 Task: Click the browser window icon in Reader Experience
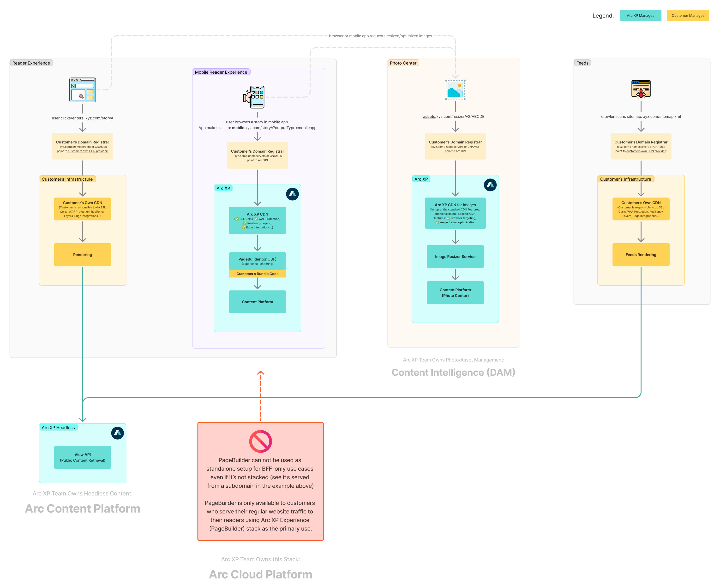pos(82,90)
